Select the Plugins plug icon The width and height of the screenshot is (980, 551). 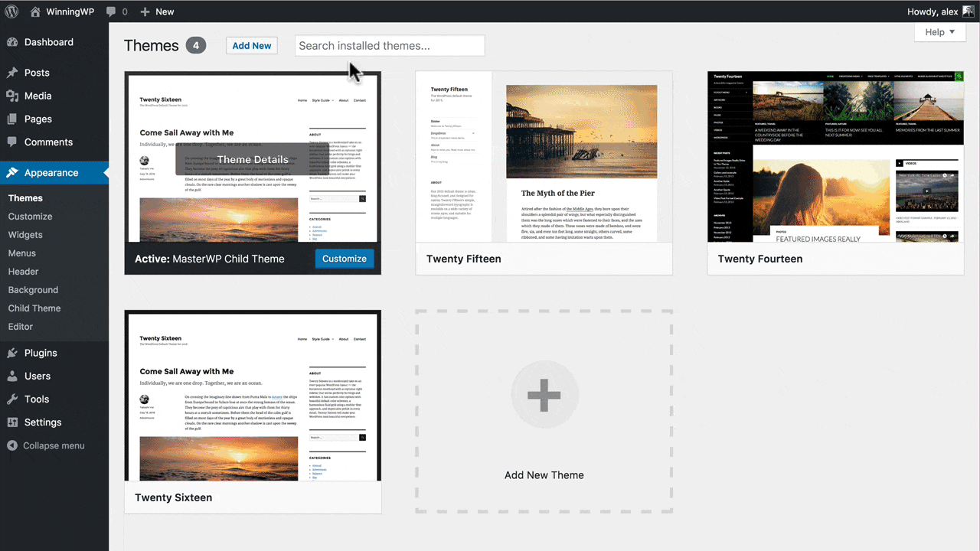13,353
